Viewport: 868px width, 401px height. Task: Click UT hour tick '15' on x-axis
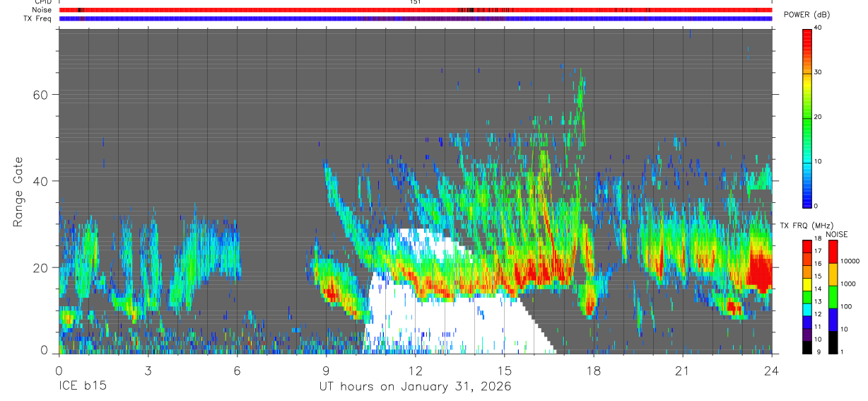[504, 370]
